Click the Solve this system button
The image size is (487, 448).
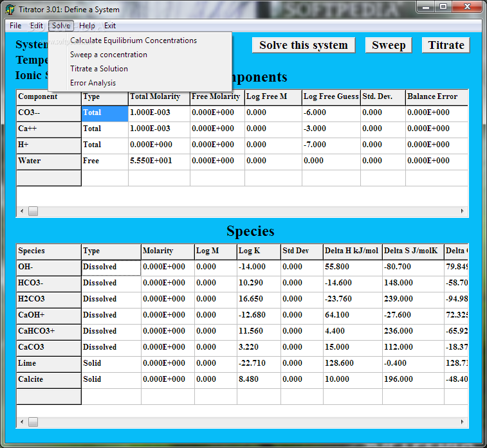(304, 45)
